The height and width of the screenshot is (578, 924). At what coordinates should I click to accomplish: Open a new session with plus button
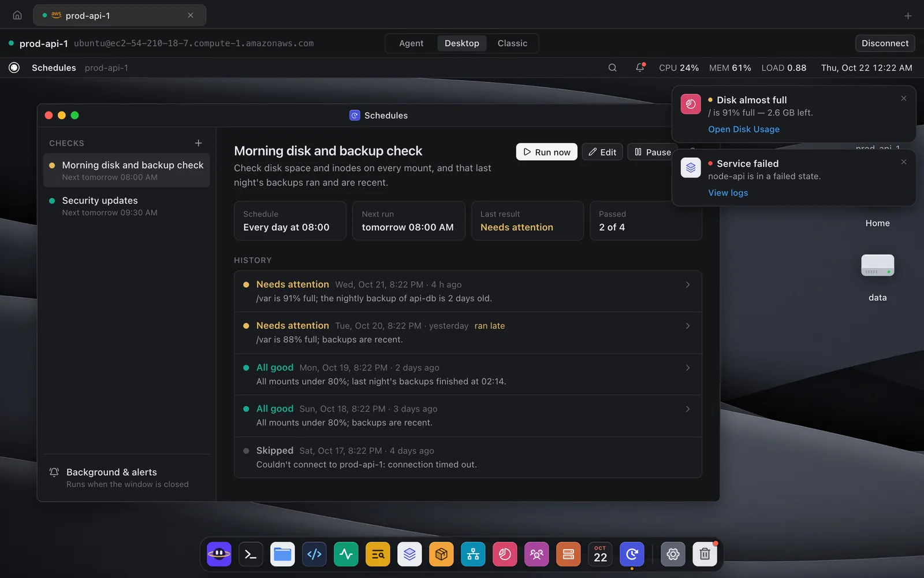pyautogui.click(x=908, y=16)
